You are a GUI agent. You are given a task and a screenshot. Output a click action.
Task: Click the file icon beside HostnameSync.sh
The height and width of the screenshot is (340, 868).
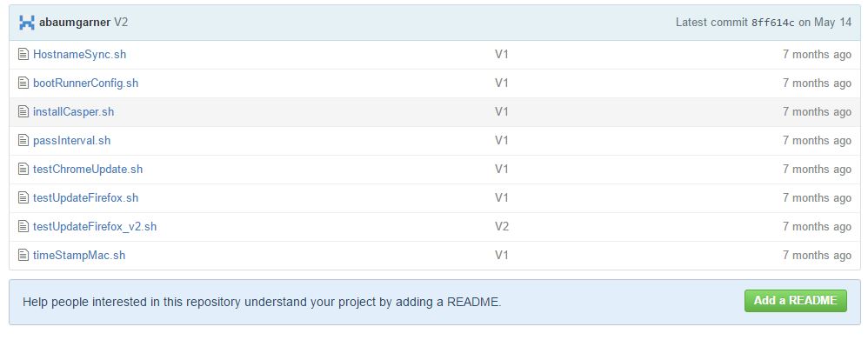[x=23, y=54]
